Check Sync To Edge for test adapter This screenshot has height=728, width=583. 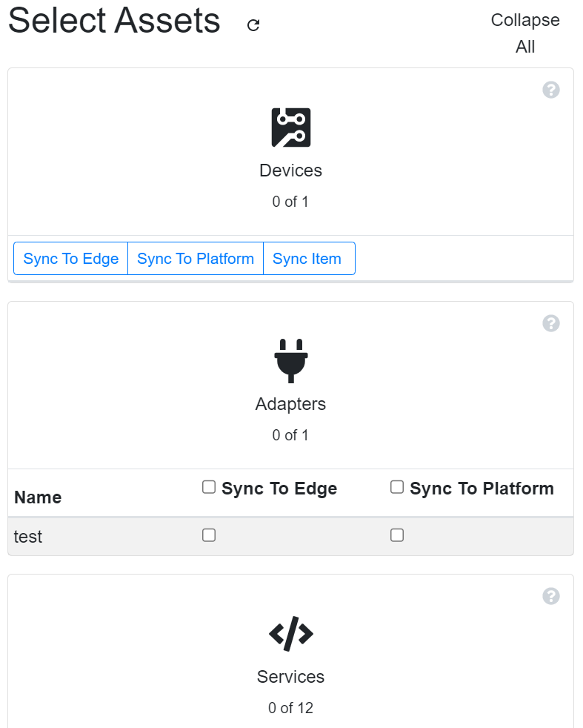point(209,535)
